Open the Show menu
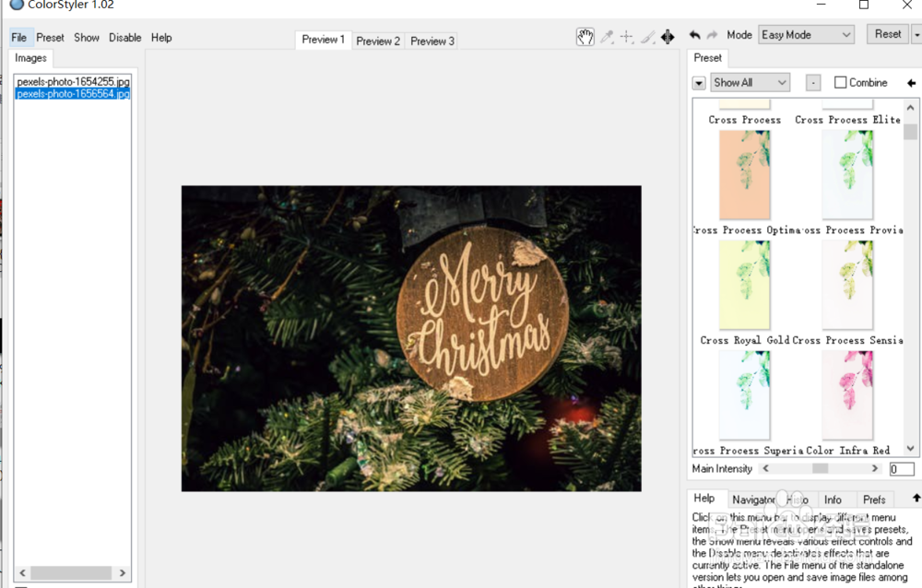The height and width of the screenshot is (588, 922). [x=87, y=38]
